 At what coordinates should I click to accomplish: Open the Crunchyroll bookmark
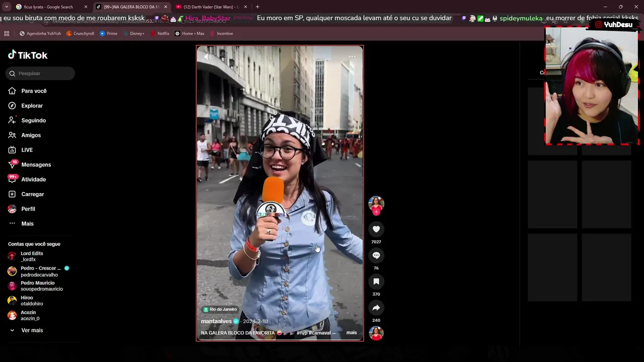coord(80,34)
